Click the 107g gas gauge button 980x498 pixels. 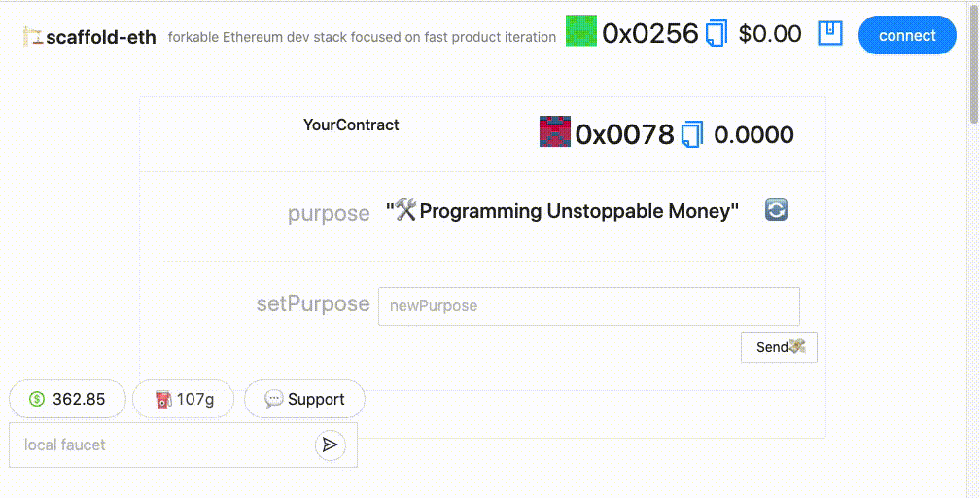184,399
